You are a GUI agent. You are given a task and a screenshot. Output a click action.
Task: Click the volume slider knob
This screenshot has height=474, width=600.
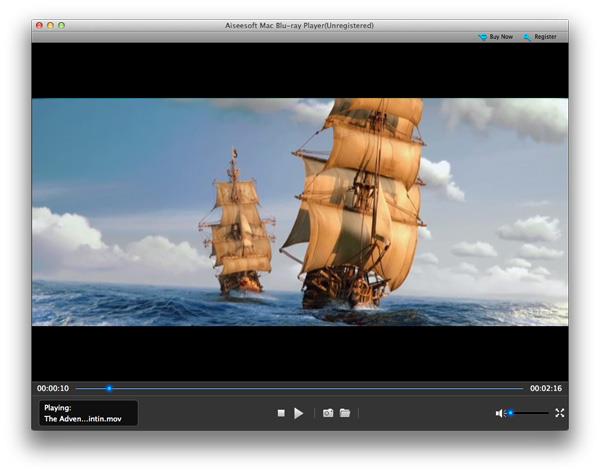coord(510,413)
